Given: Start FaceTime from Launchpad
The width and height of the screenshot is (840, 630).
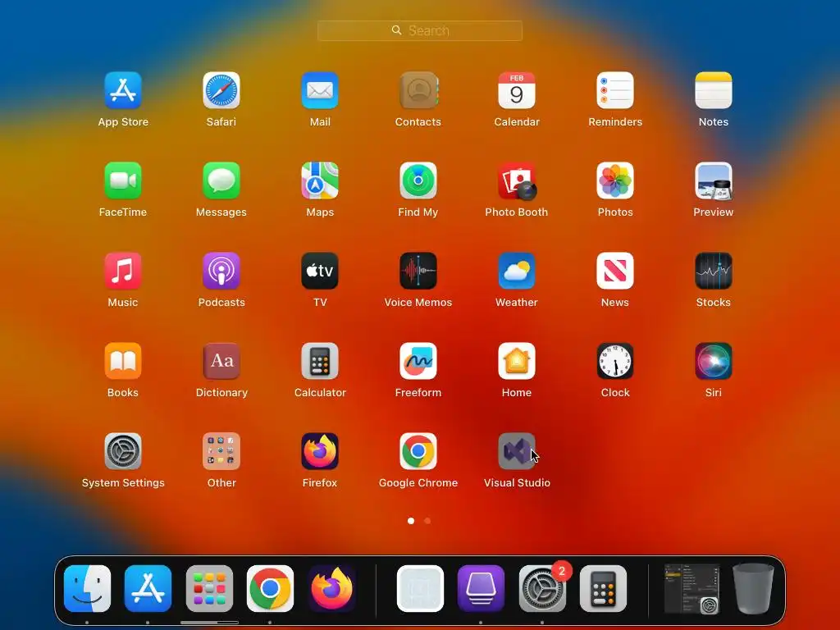Looking at the screenshot, I should click(123, 181).
